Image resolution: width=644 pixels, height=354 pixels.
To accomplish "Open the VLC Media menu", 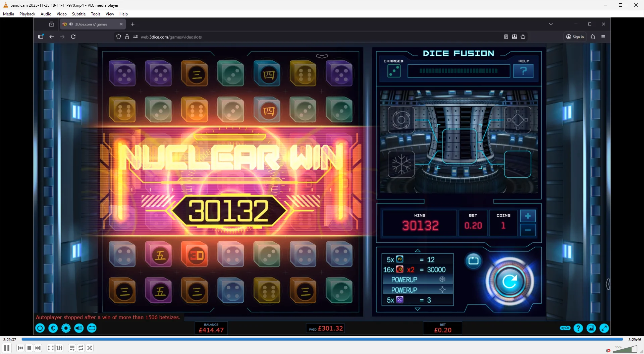I will point(8,14).
